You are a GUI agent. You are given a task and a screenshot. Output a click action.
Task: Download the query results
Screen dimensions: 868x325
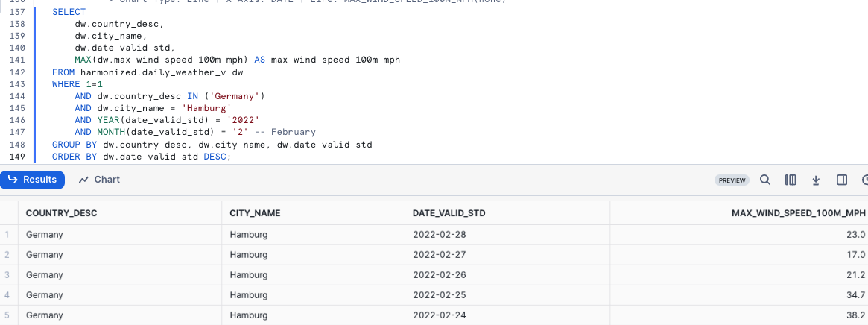point(816,180)
